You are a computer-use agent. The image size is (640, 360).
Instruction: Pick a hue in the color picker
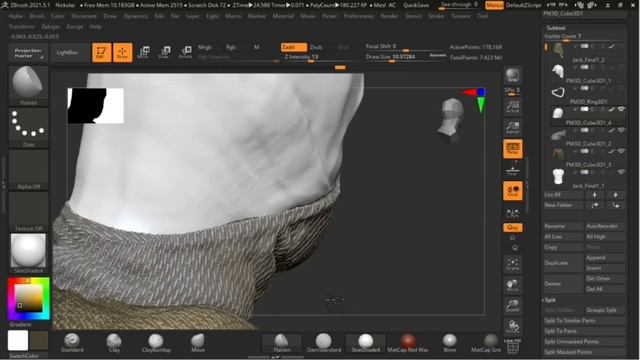coord(29,299)
